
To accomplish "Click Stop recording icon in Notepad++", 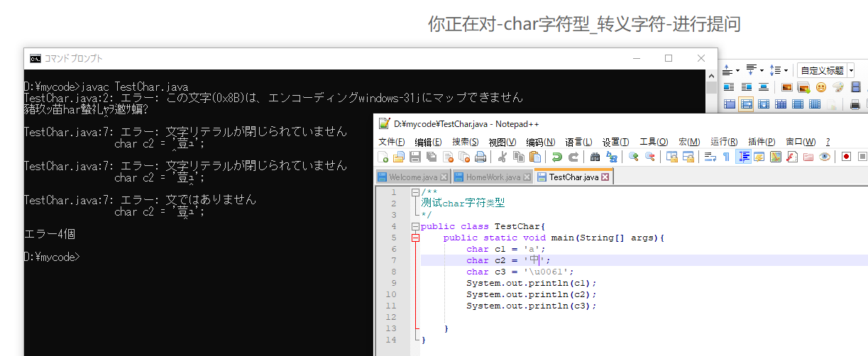I will (x=862, y=157).
